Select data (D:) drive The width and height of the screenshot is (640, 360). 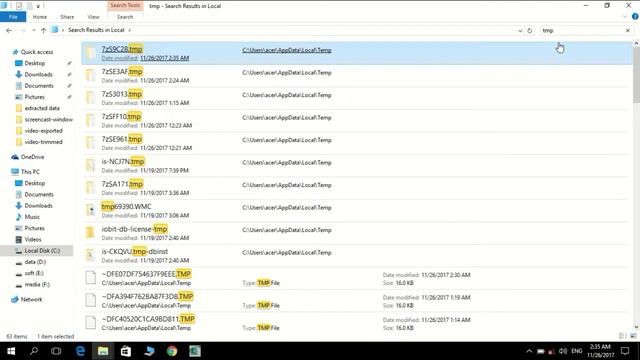35,262
